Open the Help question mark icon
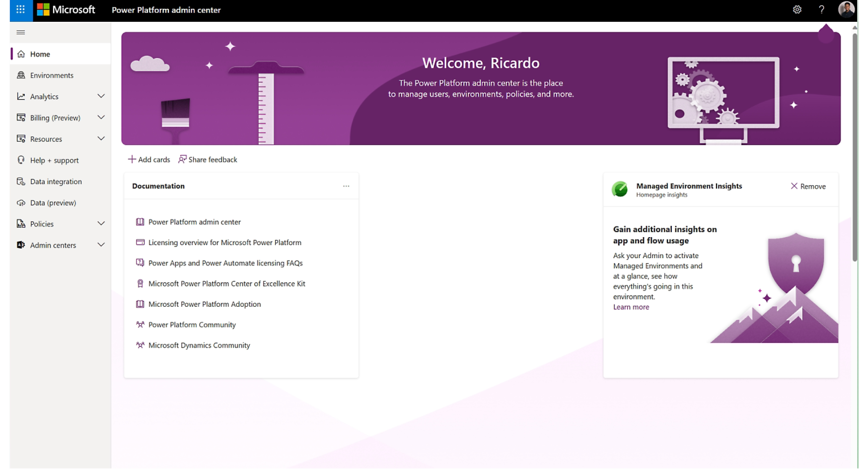The width and height of the screenshot is (868, 469). [821, 9]
